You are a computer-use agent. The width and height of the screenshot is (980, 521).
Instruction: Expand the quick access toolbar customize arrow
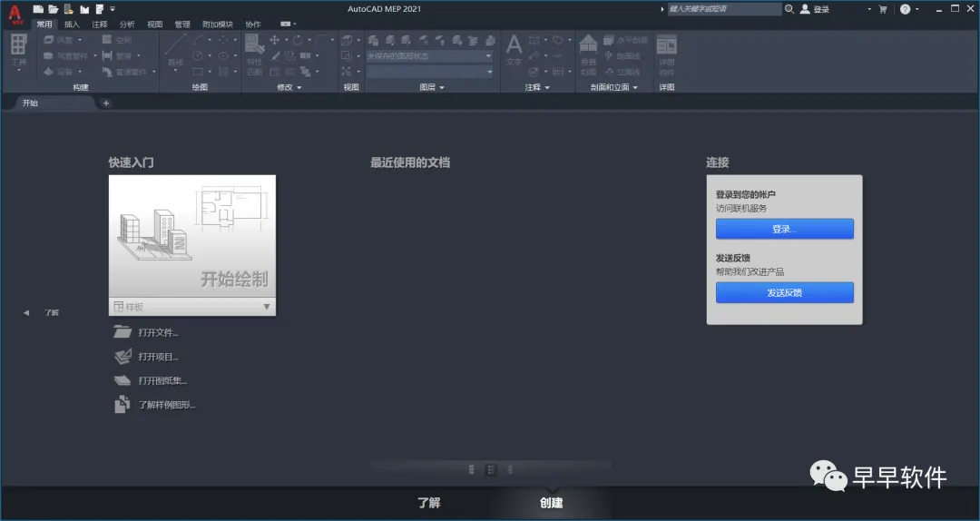point(113,9)
